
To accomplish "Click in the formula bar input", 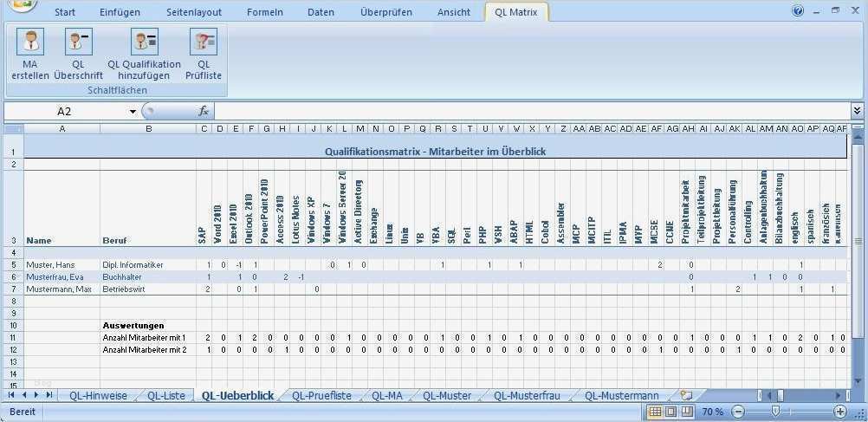I will 531,111.
